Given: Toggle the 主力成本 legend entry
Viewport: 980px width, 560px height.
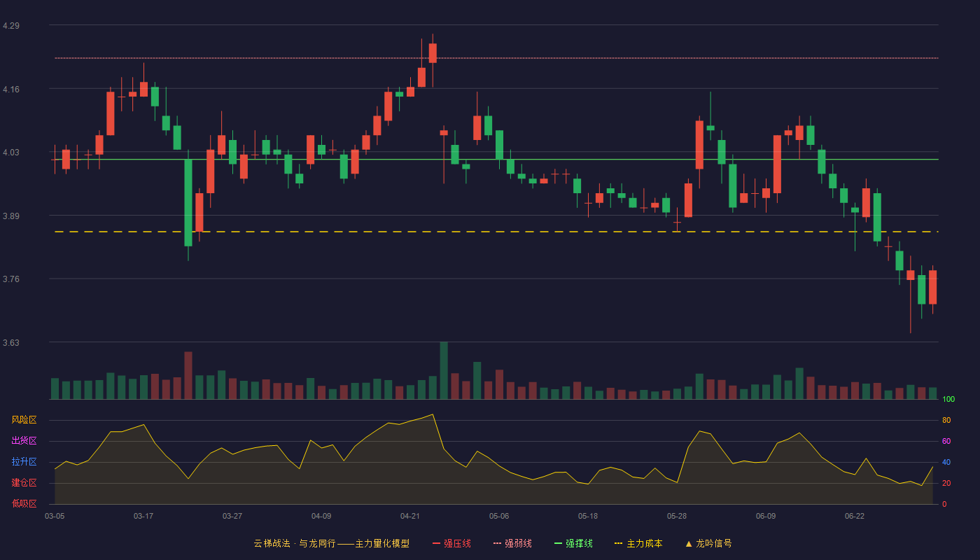Looking at the screenshot, I should point(638,543).
